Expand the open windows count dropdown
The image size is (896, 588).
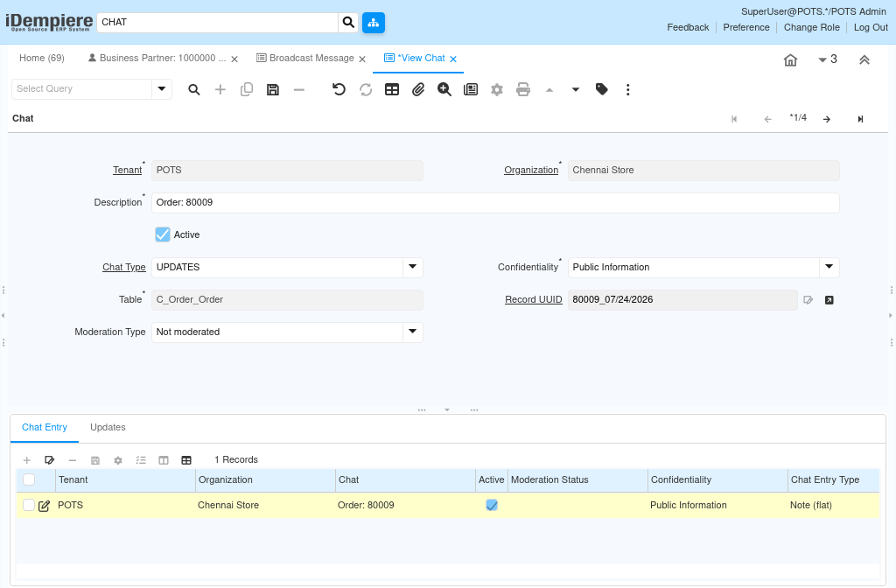[x=828, y=59]
